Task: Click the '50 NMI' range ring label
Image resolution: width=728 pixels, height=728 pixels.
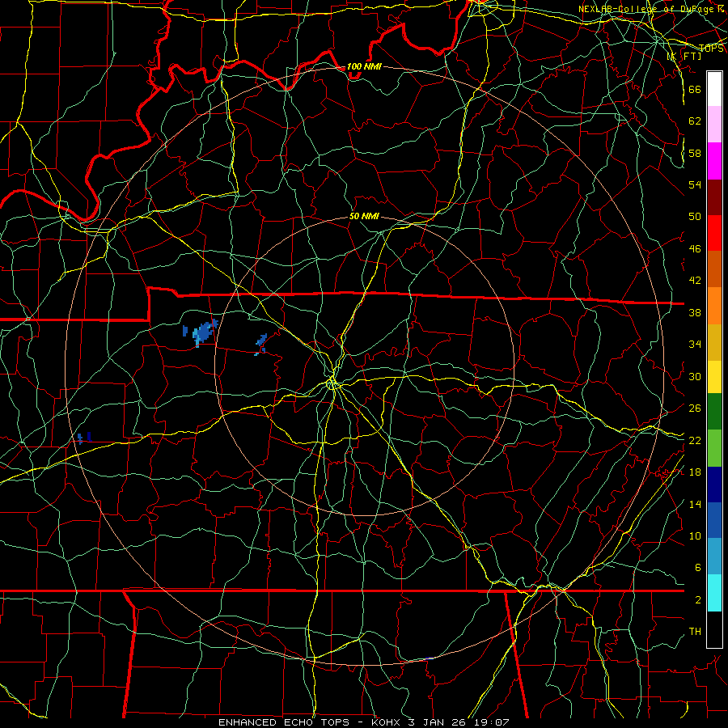Action: pyautogui.click(x=364, y=216)
